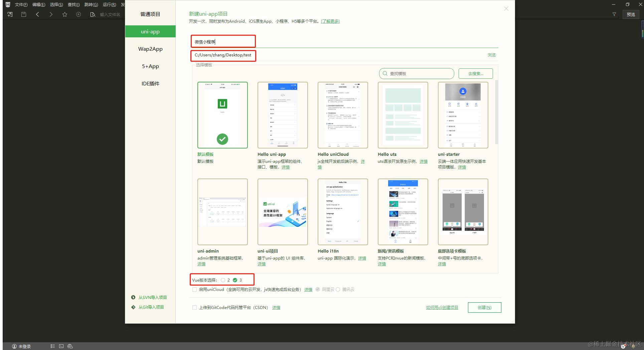Open the 文件(F) menu
Viewport: 644px width, 350px height.
tap(21, 4)
